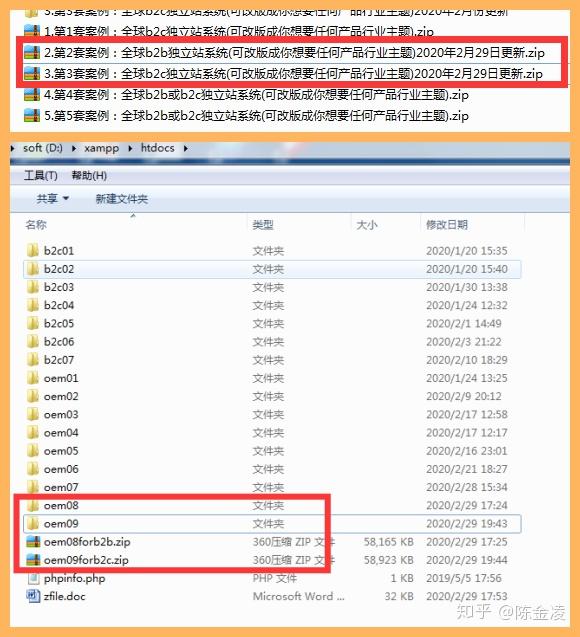Click the b2c04 folder icon
The width and height of the screenshot is (580, 637).
[32, 305]
